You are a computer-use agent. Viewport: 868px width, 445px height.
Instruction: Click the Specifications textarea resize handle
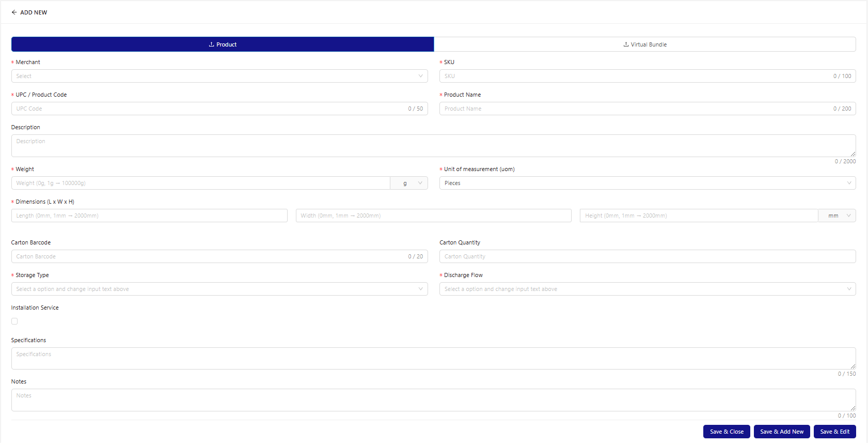pos(853,366)
